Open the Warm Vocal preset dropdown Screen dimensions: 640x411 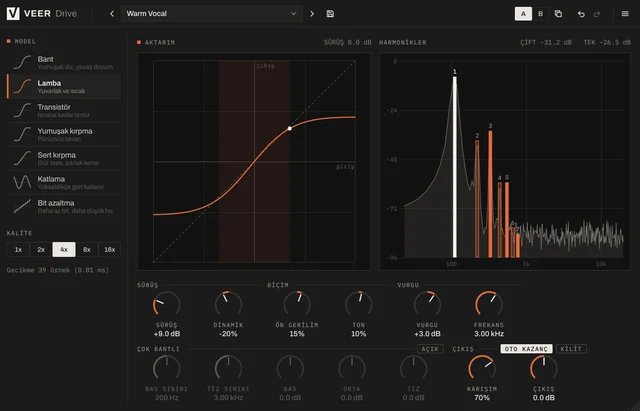coord(211,13)
